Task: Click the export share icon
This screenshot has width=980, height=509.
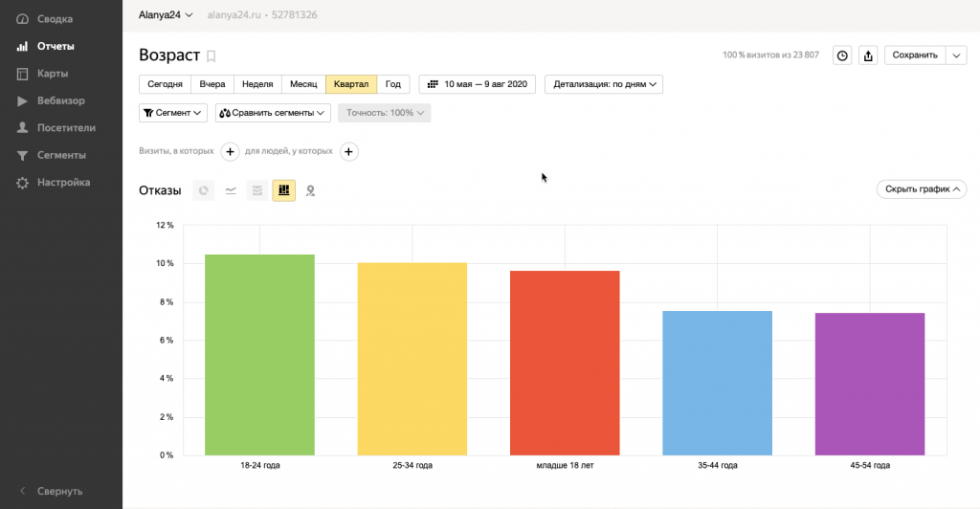Action: point(868,55)
